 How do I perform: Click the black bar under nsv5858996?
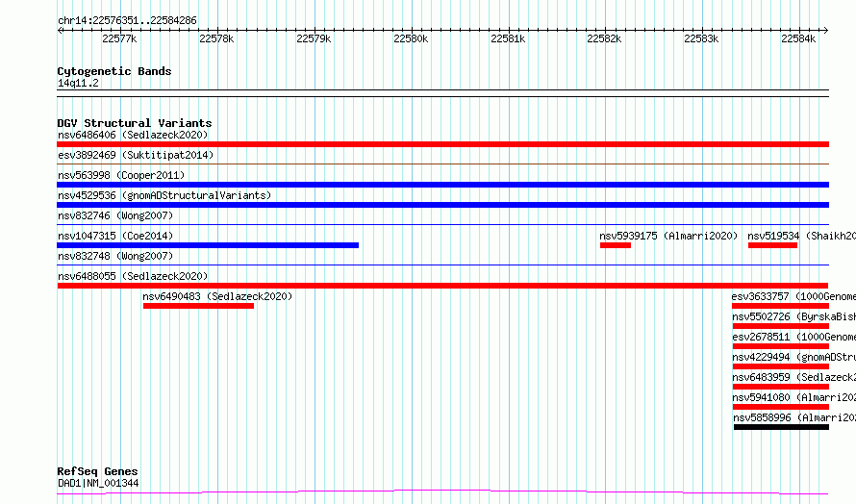click(781, 427)
